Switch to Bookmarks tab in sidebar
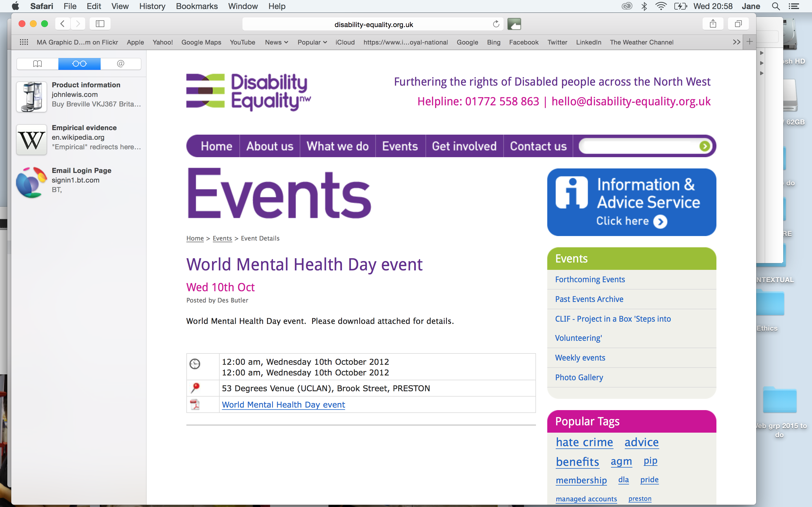The width and height of the screenshot is (812, 507). pyautogui.click(x=37, y=64)
